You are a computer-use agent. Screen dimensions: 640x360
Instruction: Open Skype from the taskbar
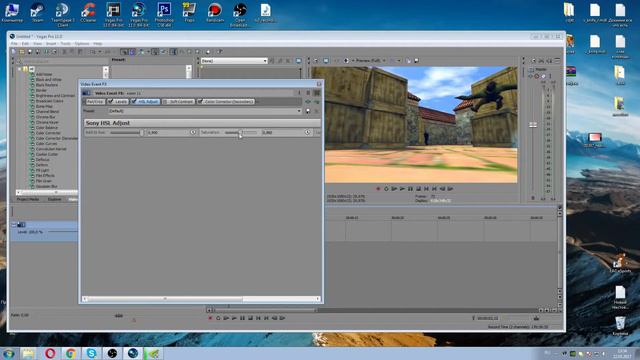(91, 353)
